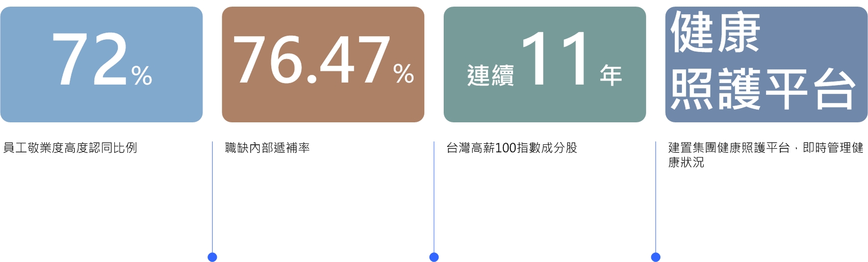Click the third blue dot marker
The image size is (868, 262).
656,257
